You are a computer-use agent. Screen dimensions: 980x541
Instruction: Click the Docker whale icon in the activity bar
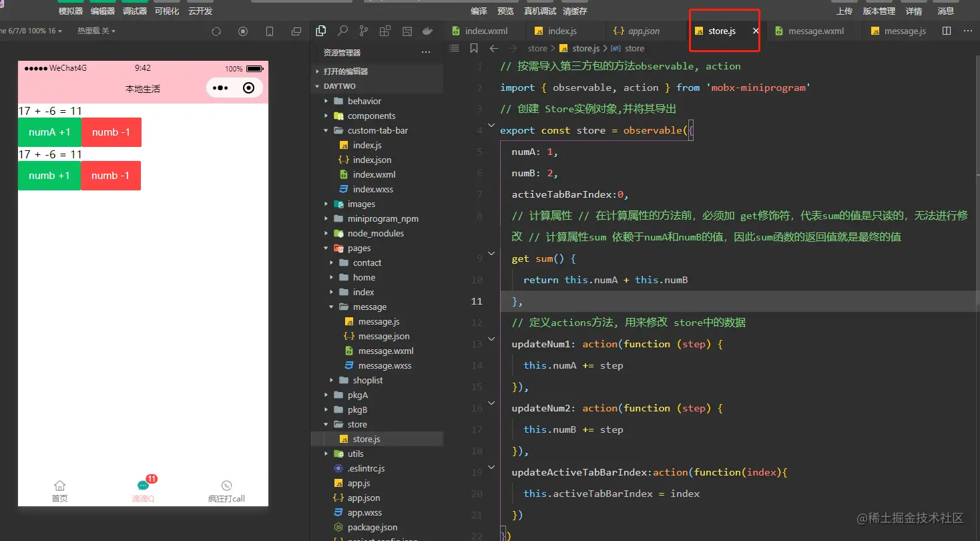[428, 31]
